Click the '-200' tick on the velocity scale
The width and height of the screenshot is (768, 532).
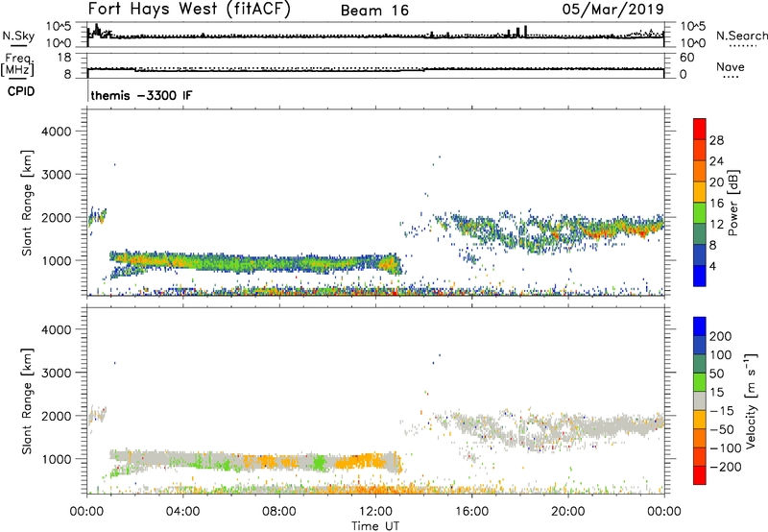[726, 467]
